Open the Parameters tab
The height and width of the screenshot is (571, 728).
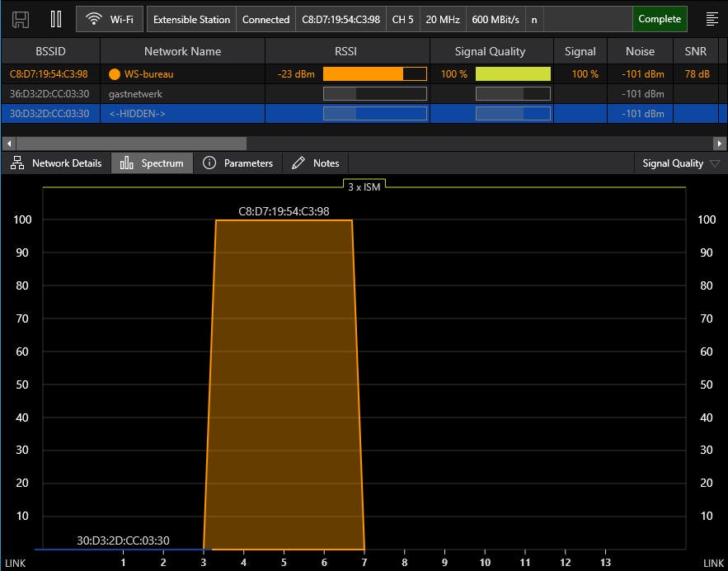click(238, 163)
